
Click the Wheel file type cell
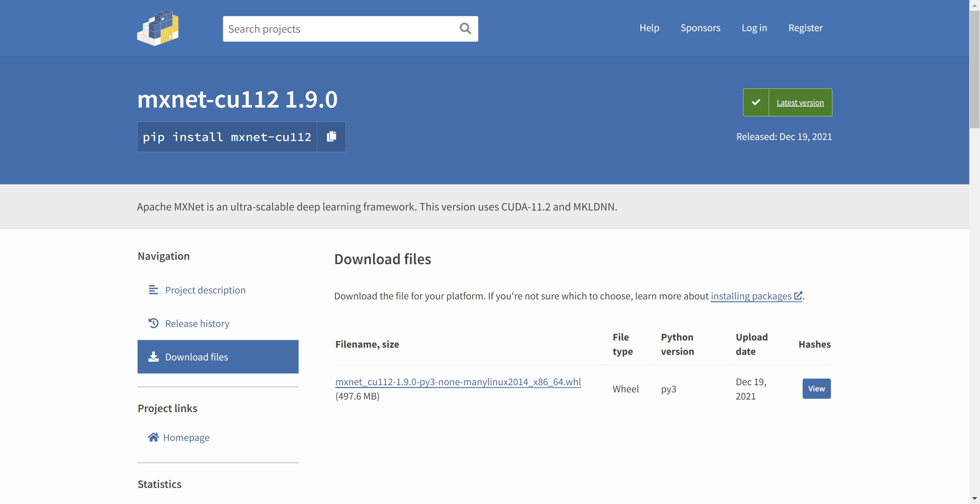(x=626, y=389)
